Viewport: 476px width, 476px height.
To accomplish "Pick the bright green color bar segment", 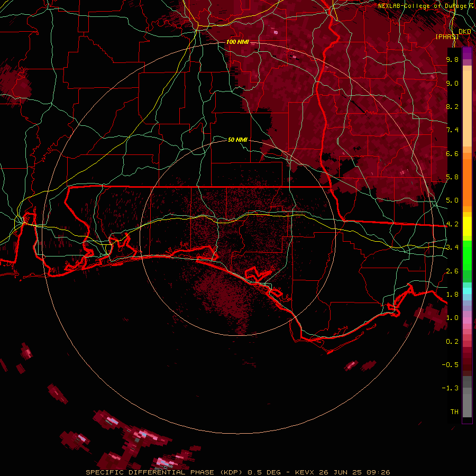I will 467,256.
